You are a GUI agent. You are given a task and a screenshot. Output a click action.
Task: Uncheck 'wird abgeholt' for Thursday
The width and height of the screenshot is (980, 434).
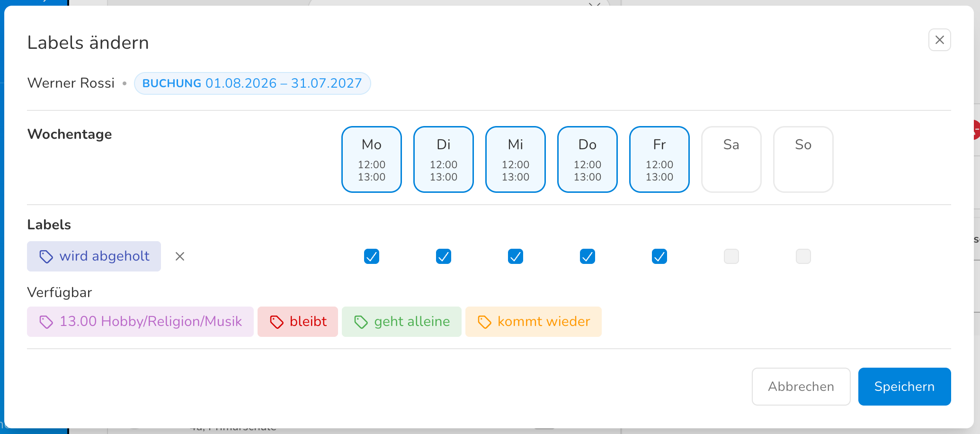coord(588,256)
